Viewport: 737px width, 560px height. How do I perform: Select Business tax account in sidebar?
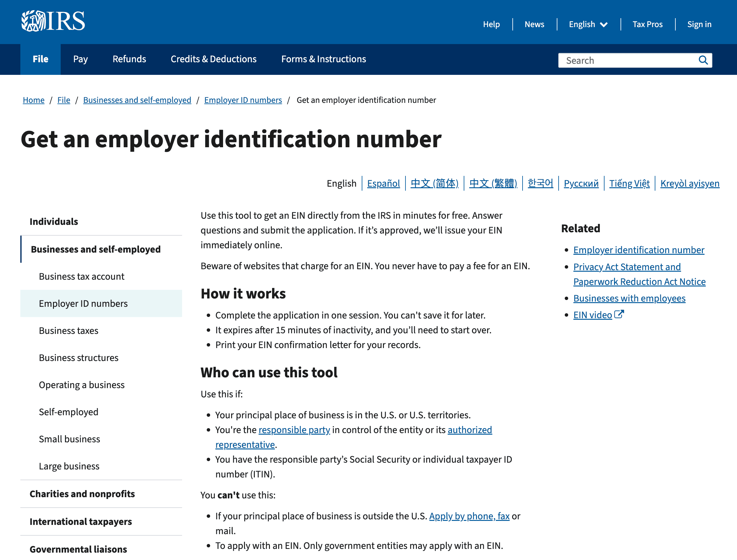[81, 276]
